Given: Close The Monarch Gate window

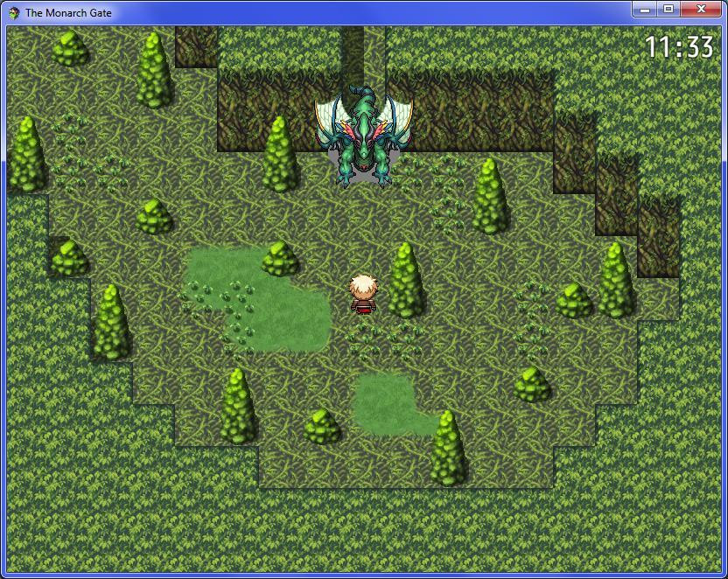Looking at the screenshot, I should 701,10.
